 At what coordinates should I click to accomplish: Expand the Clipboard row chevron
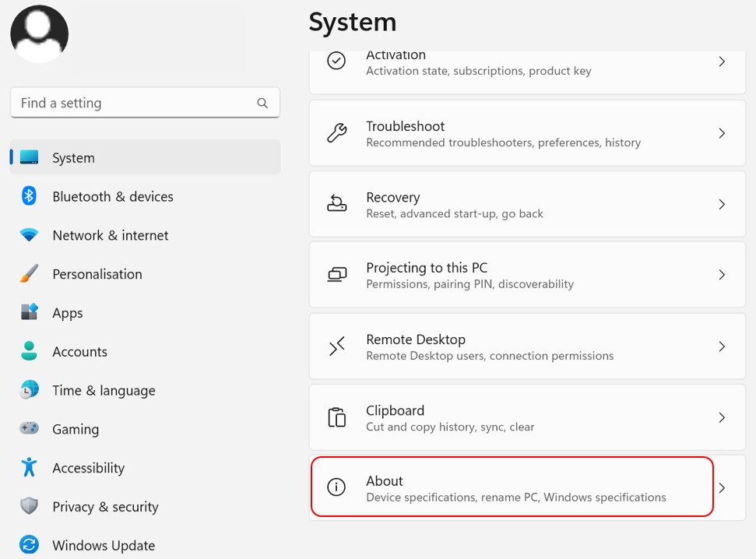pos(722,417)
